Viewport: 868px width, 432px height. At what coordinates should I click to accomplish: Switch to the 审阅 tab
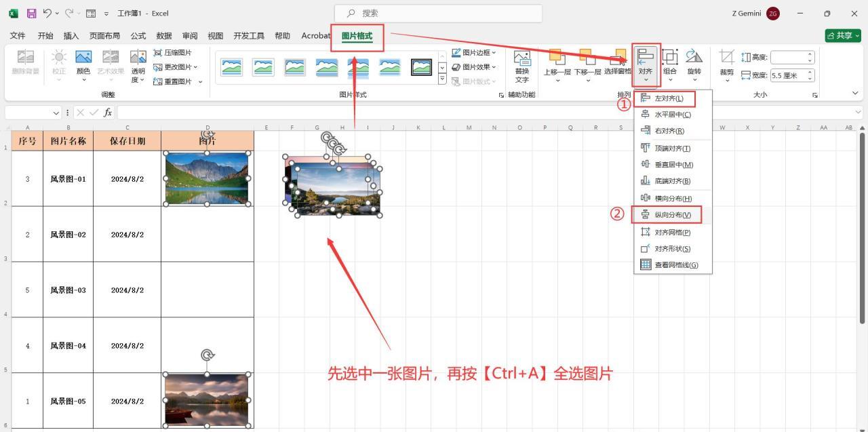(190, 36)
